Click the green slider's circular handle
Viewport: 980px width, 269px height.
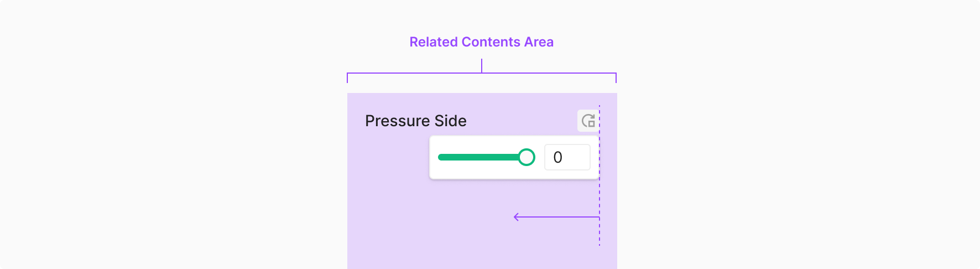(527, 157)
